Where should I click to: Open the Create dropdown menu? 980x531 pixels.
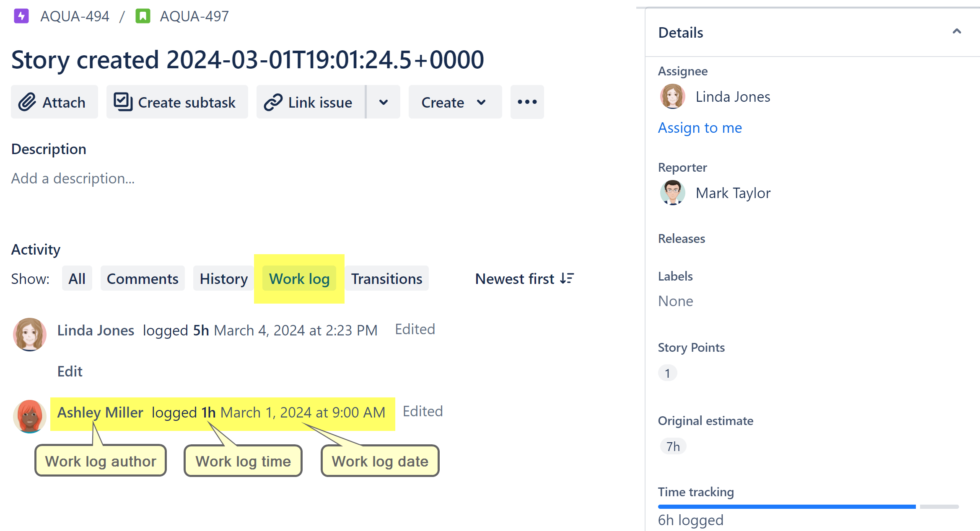[454, 102]
